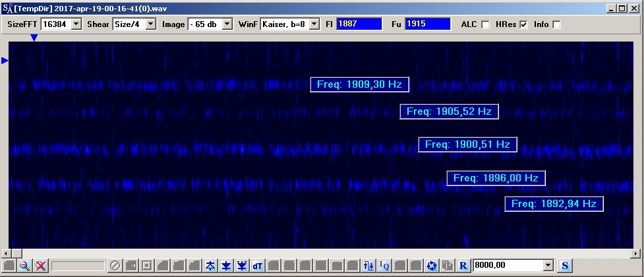Click the blue circular arrows icon
This screenshot has height=277, width=644.
(432, 266)
